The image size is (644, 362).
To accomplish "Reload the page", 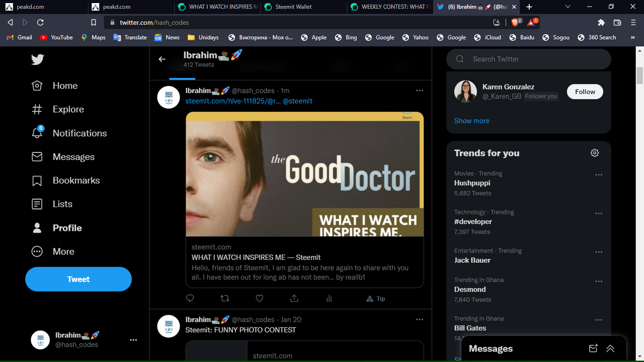I will (40, 23).
